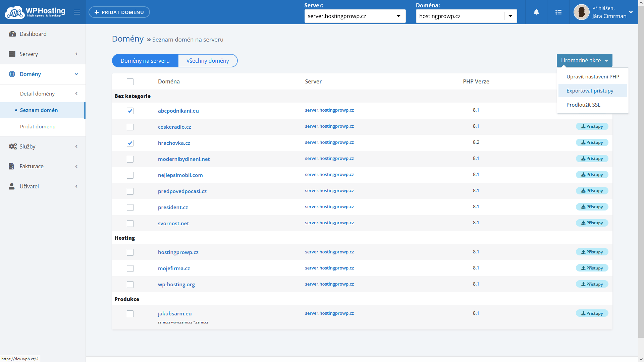The height and width of the screenshot is (362, 644).
Task: Open Dashboard via its gauge icon
Action: 12,34
